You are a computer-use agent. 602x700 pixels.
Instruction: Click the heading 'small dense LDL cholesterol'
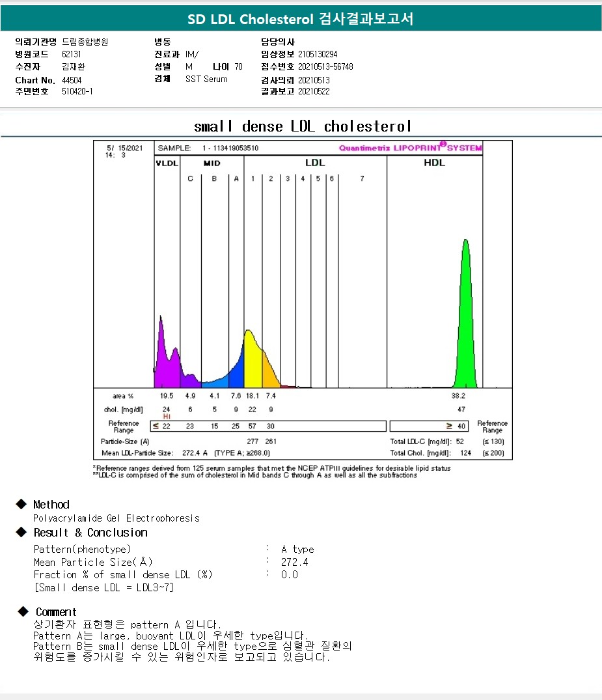[x=302, y=126]
